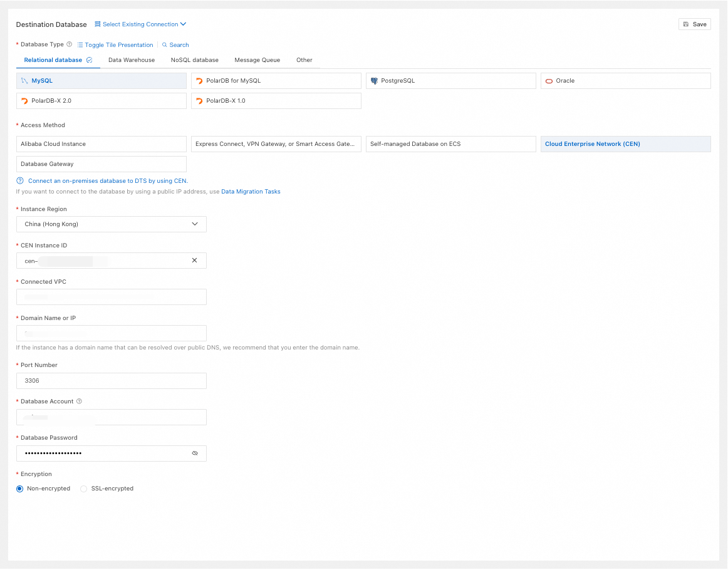
Task: Click the Database Type help icon
Action: pyautogui.click(x=70, y=44)
